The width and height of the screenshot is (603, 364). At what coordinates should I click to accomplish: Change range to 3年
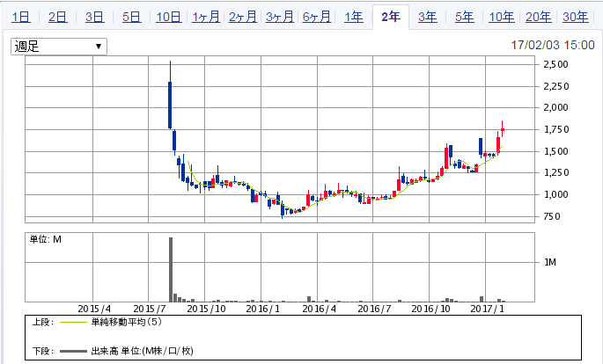tap(427, 17)
